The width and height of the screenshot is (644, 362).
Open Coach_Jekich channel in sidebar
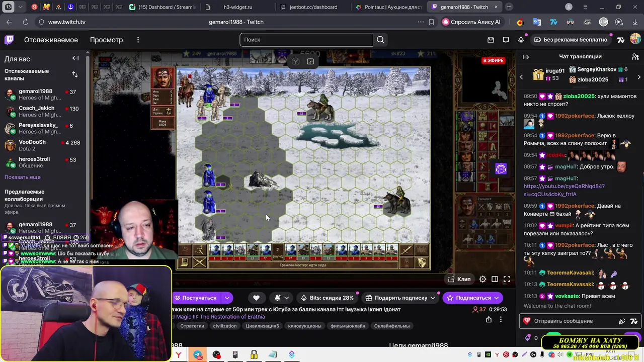pos(43,112)
